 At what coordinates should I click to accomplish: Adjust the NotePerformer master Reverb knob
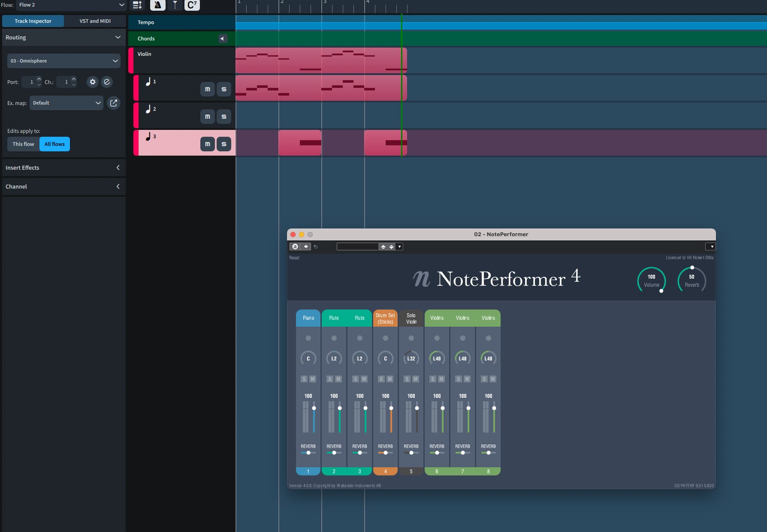(x=692, y=280)
